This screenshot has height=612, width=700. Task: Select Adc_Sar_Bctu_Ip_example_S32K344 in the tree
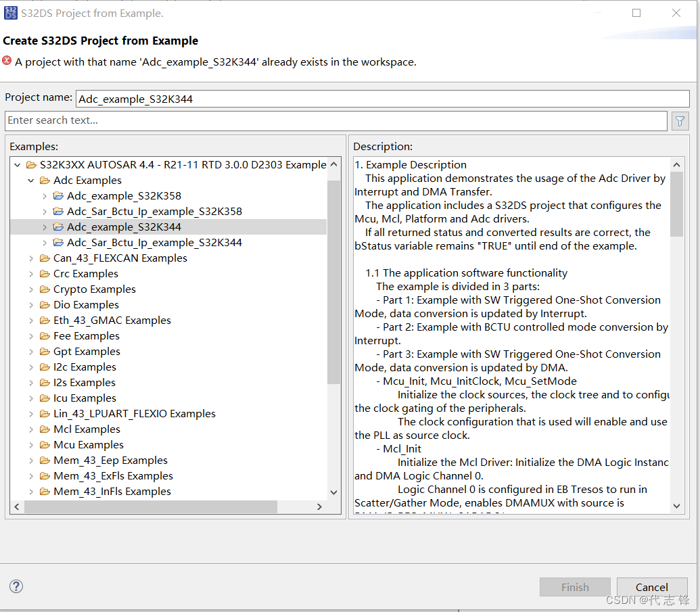point(154,242)
